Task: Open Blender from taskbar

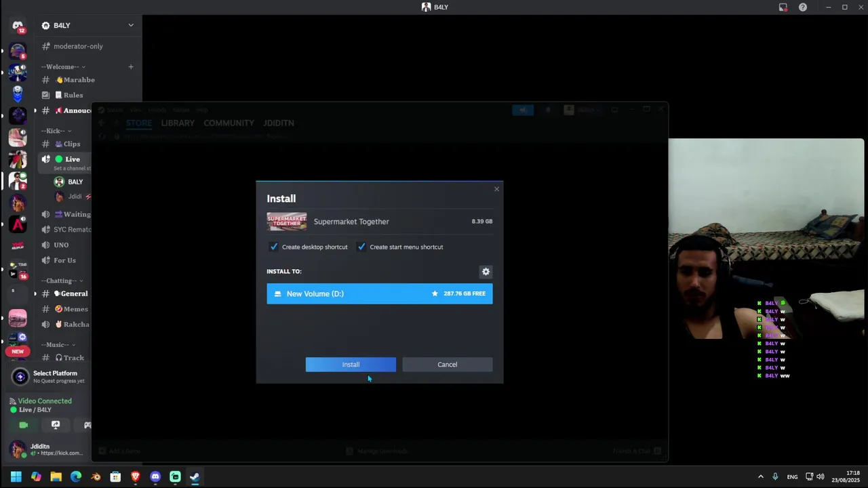Action: point(96,476)
